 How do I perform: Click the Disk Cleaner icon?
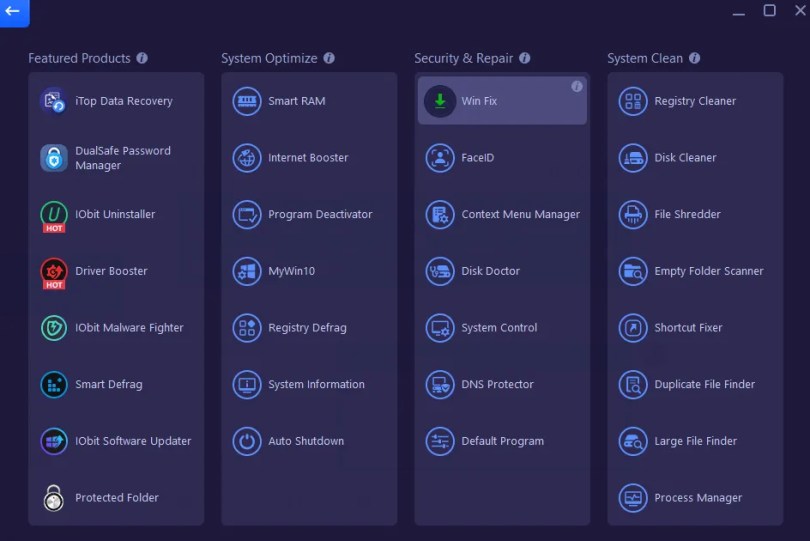pos(633,158)
